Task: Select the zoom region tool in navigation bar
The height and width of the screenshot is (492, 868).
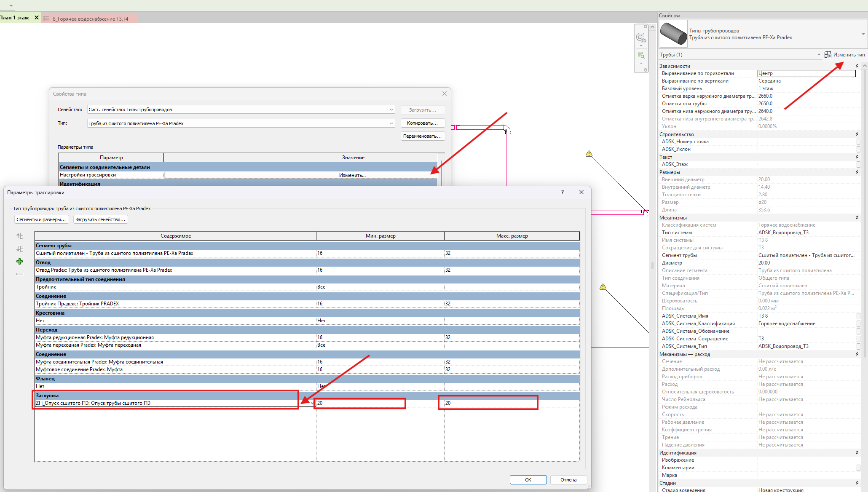Action: tap(641, 55)
